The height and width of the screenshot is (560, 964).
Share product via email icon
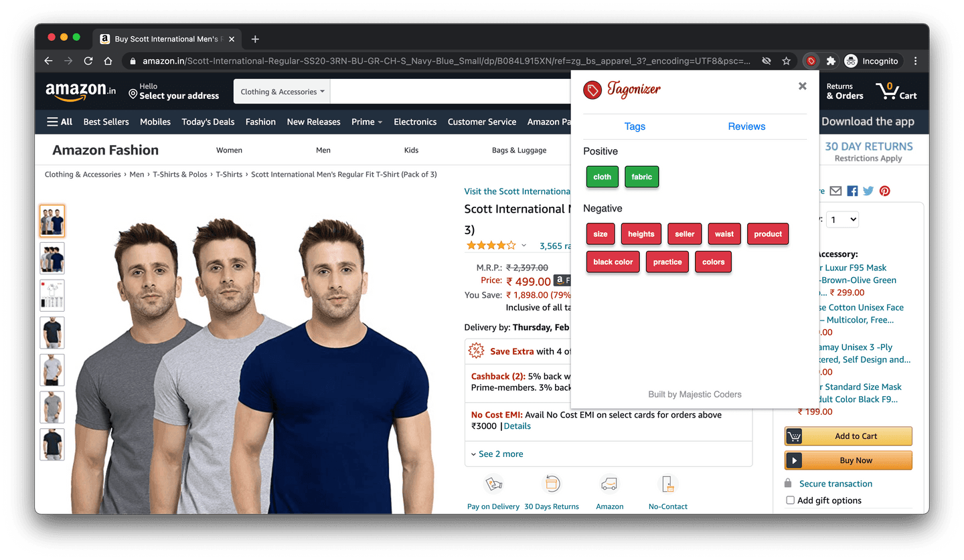(x=835, y=191)
